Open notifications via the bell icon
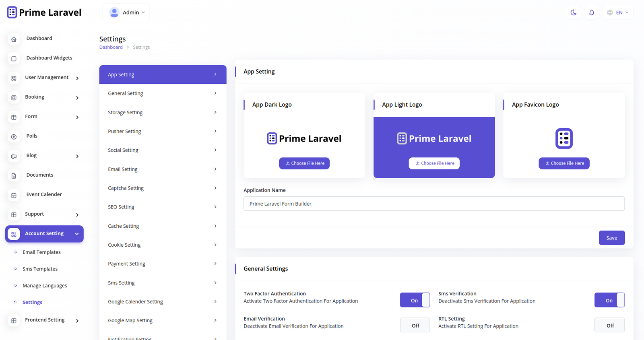This screenshot has height=340, width=644. 591,12
